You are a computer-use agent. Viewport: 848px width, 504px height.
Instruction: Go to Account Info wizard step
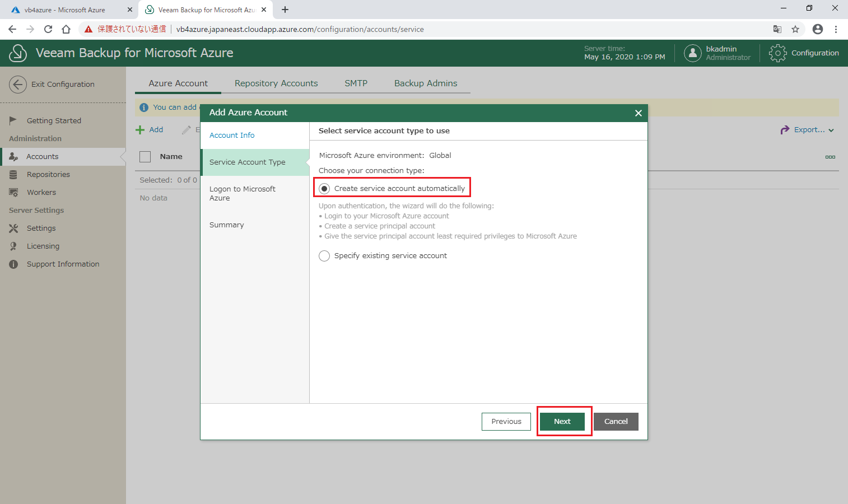(x=232, y=136)
